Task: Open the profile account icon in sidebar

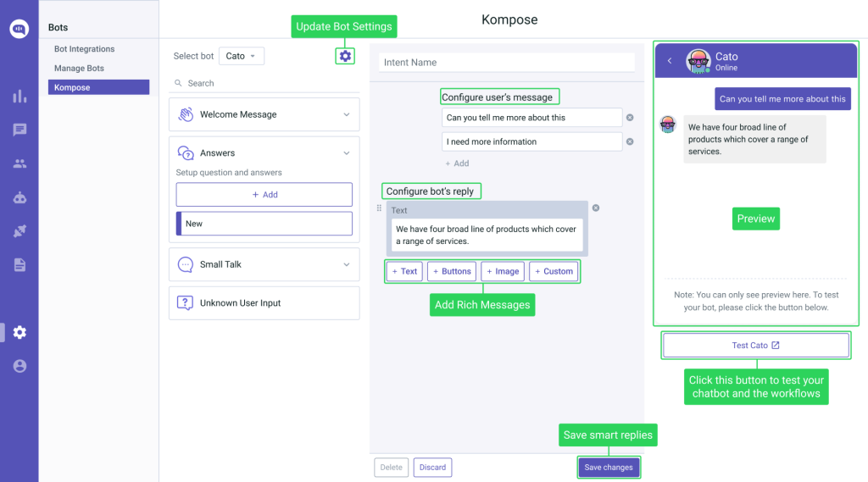Action: [19, 366]
